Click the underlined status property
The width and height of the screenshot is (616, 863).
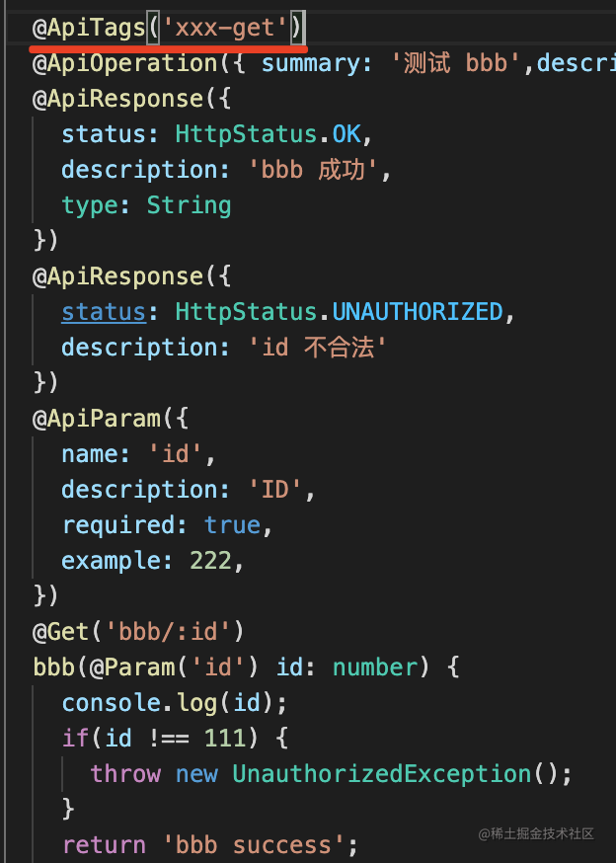[x=104, y=311]
